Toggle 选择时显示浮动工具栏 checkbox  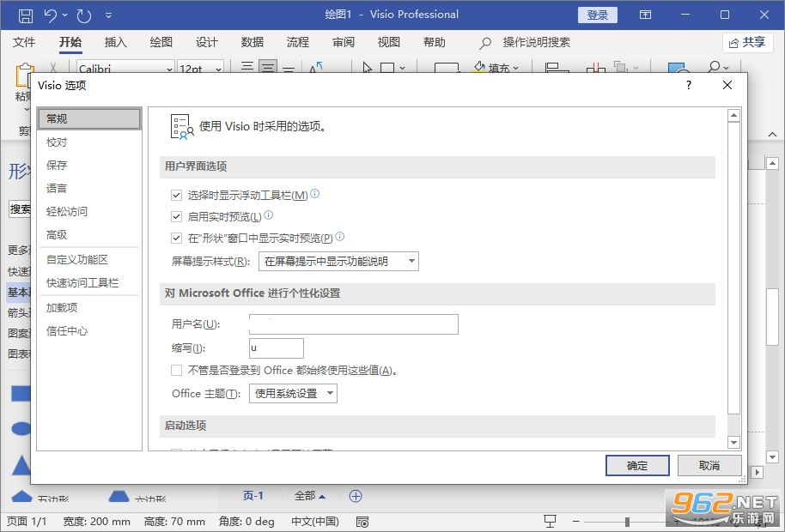[x=176, y=195]
